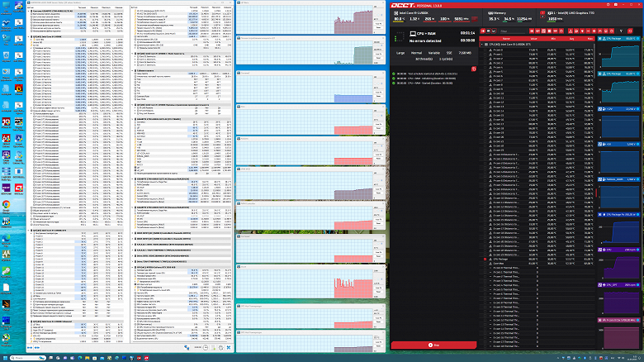644x362 pixels.
Task: Check the P-core 0 Thermal Throttling checkbox
Action: click(485, 268)
